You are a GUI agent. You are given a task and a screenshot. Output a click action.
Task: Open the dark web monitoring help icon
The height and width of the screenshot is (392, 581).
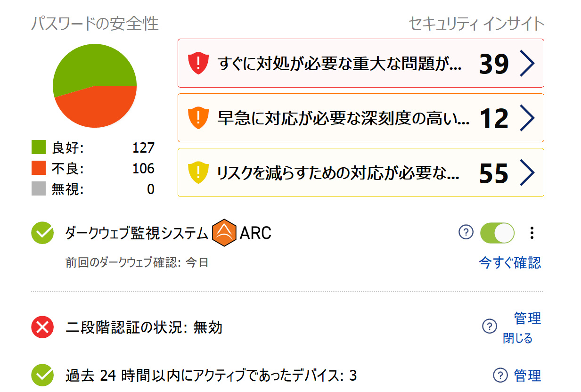coord(466,232)
